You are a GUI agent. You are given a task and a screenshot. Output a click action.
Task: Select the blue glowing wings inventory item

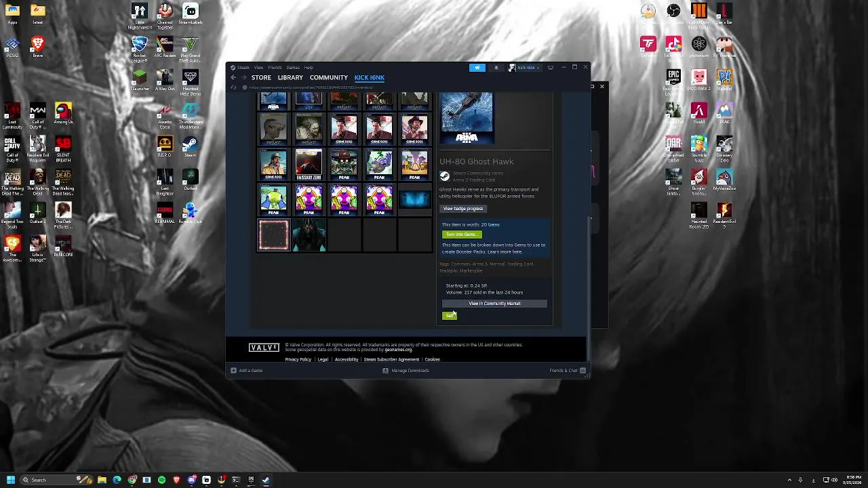[x=414, y=200]
